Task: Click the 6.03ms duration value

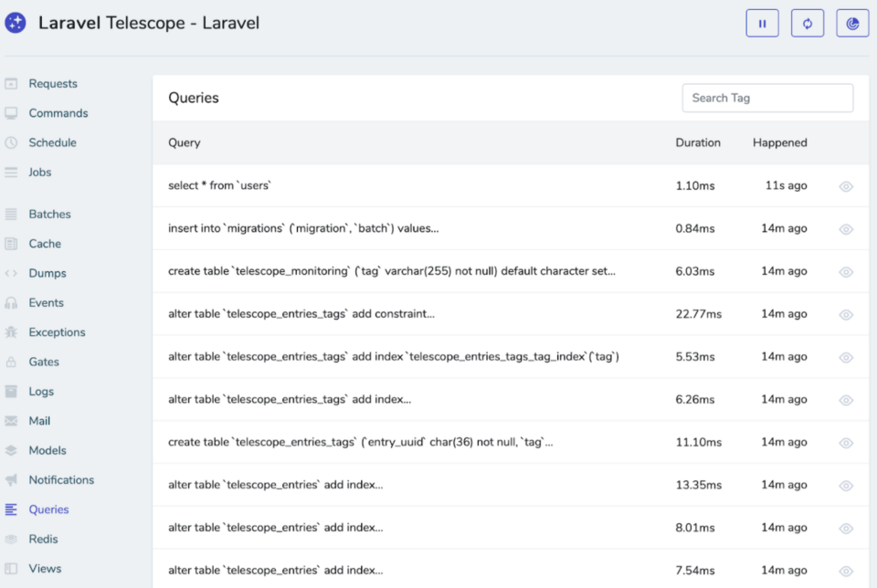Action: coord(694,271)
